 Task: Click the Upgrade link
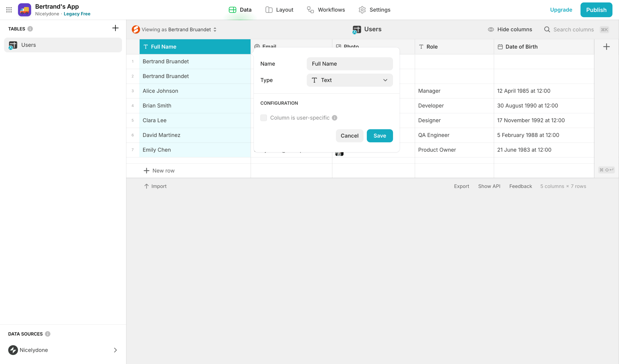(x=561, y=10)
